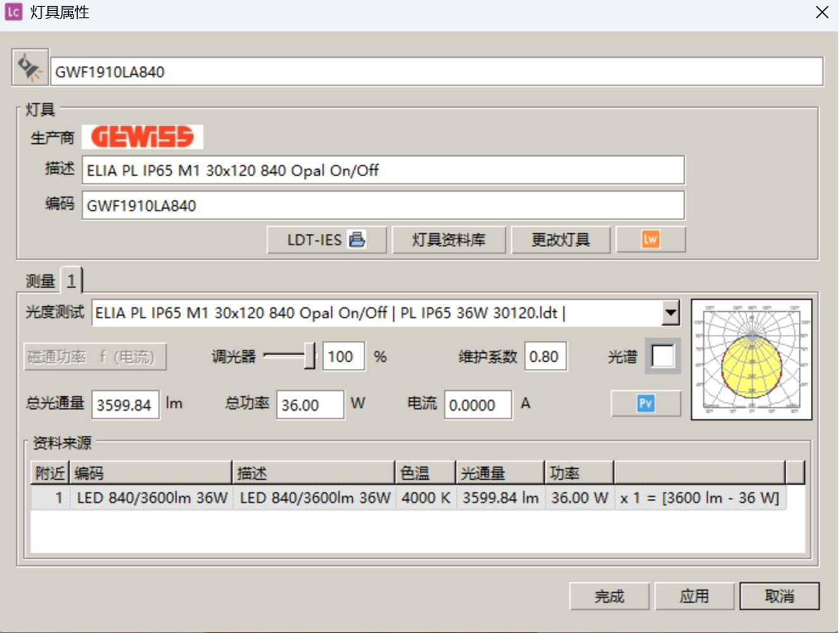Open 灯具资料库 luminaire library
Viewport: 840px width, 633px height.
[x=449, y=240]
